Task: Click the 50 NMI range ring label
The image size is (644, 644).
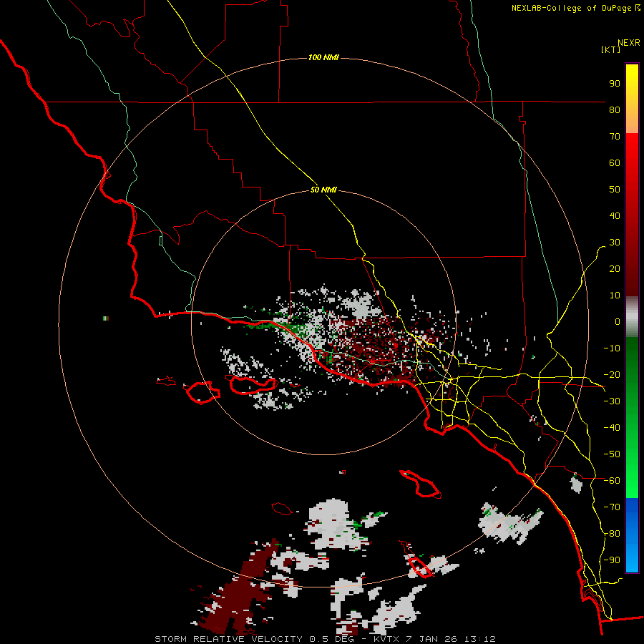Action: click(323, 190)
